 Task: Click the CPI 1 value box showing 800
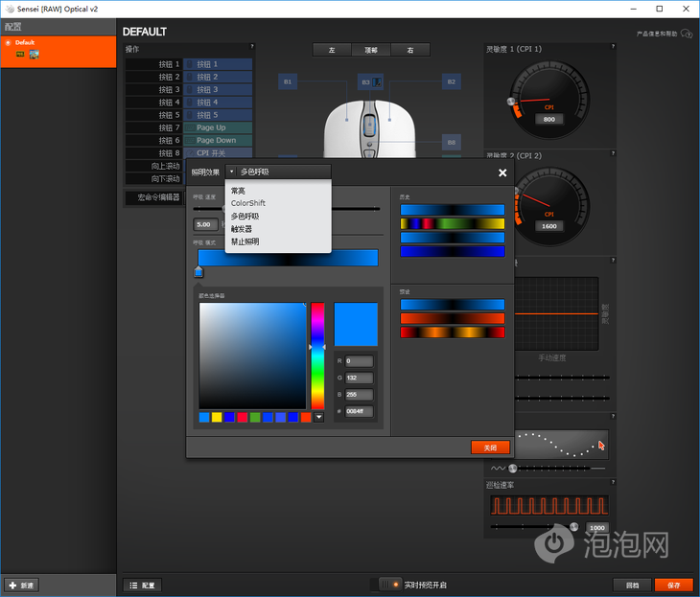pos(549,119)
